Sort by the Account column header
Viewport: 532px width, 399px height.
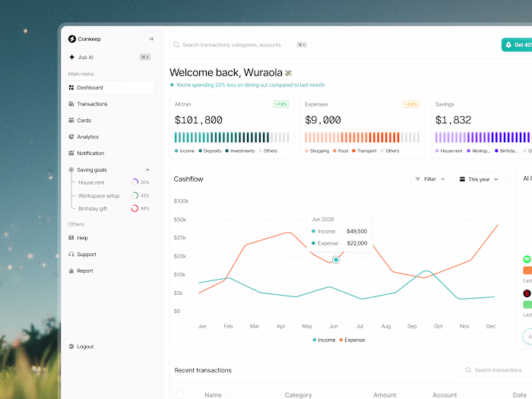coord(445,395)
